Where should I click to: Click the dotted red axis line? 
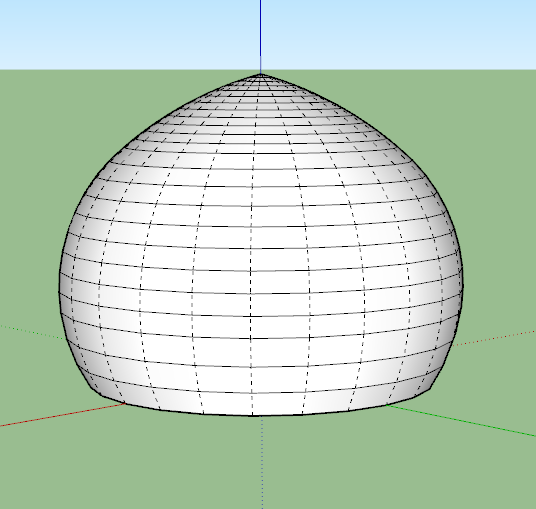pyautogui.click(x=494, y=338)
